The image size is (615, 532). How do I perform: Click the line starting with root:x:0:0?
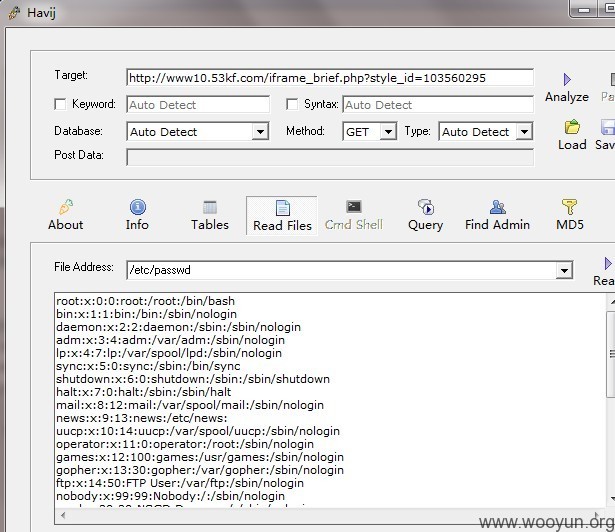145,301
